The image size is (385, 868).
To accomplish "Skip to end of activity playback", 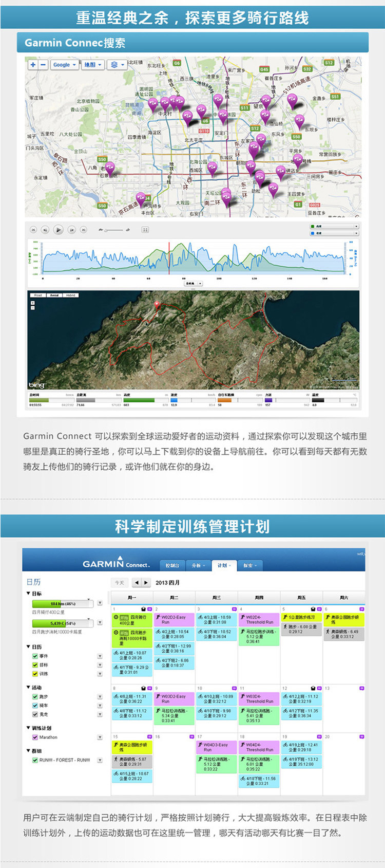I will coord(83,230).
